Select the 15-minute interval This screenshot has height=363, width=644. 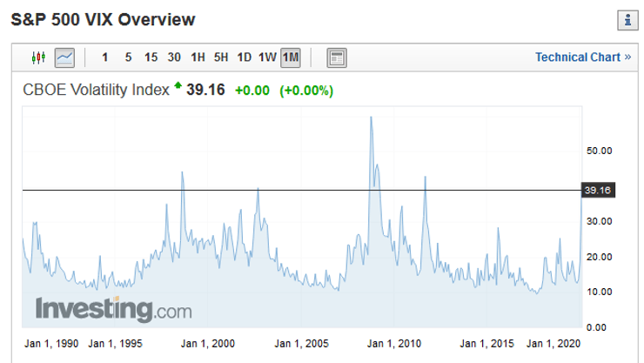[151, 58]
